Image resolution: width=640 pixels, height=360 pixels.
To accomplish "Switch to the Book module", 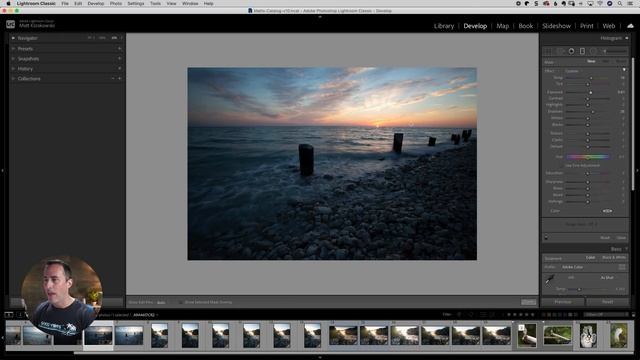I will pyautogui.click(x=526, y=26).
